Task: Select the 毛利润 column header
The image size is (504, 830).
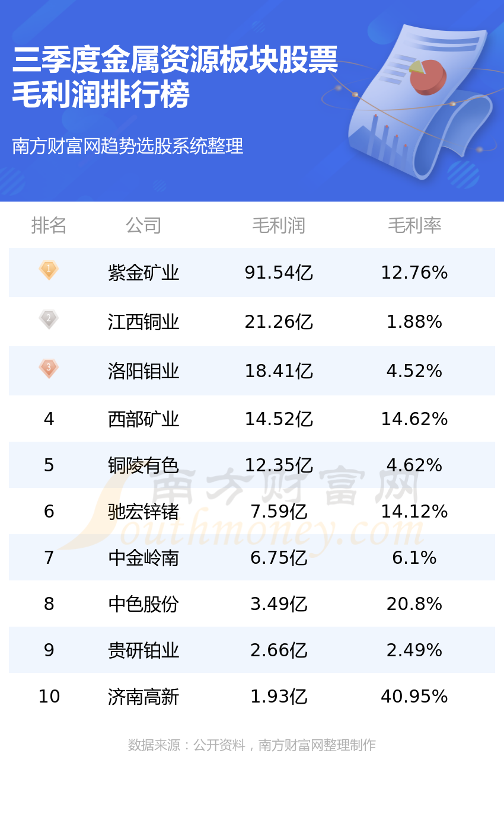Action: [x=279, y=225]
